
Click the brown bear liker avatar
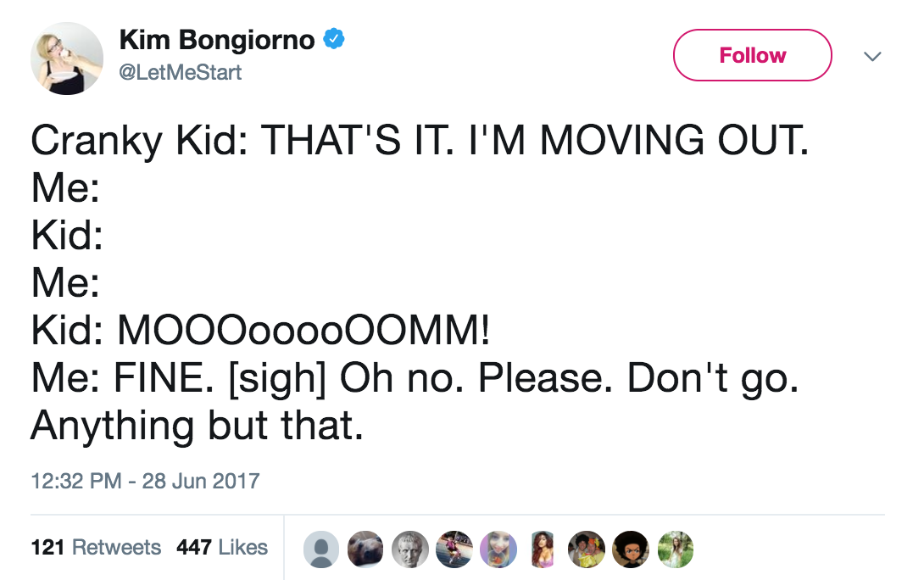point(365,549)
